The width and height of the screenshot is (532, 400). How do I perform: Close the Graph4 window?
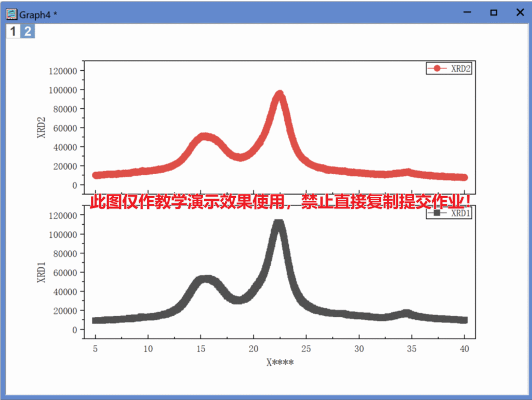pos(520,13)
